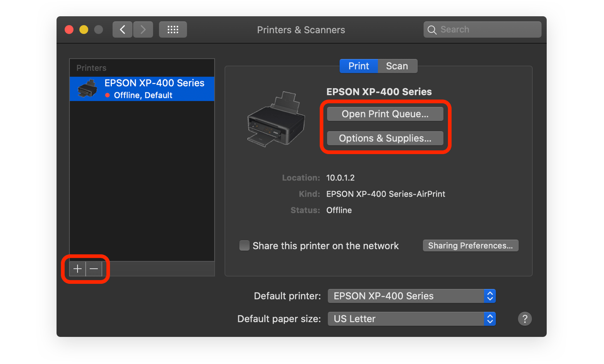Expand the Default paper size dropdown
The image size is (604, 364).
coord(411,319)
